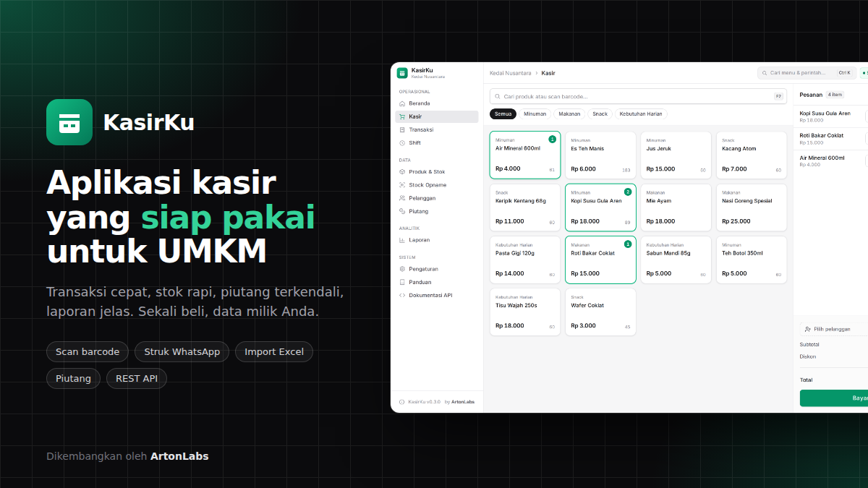Click the Piutang coins icon
This screenshot has width=868, height=488.
pos(402,211)
